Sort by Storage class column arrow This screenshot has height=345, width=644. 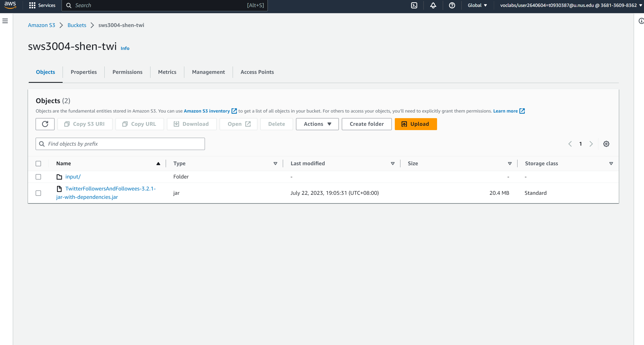coord(611,163)
